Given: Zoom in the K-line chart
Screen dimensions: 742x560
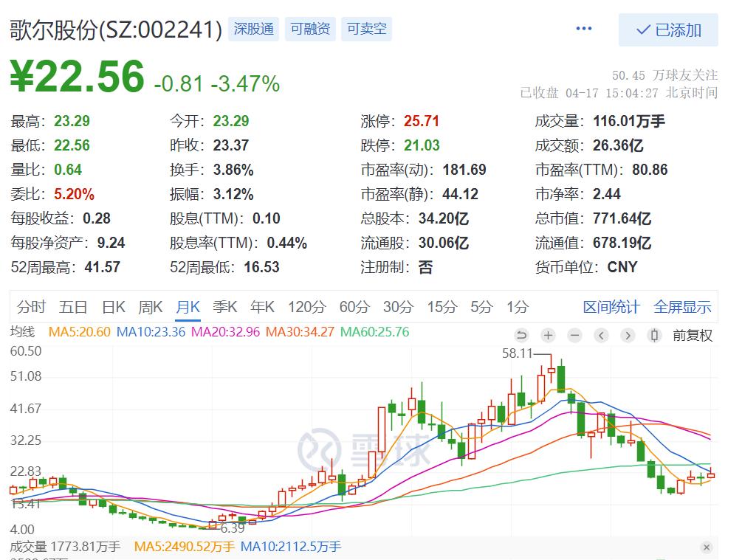Looking at the screenshot, I should tap(548, 336).
